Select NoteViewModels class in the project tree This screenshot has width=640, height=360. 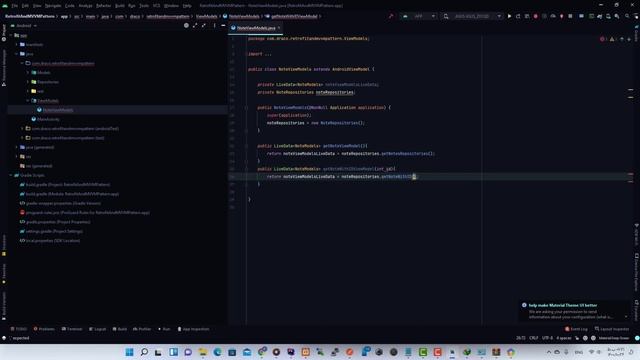point(58,110)
